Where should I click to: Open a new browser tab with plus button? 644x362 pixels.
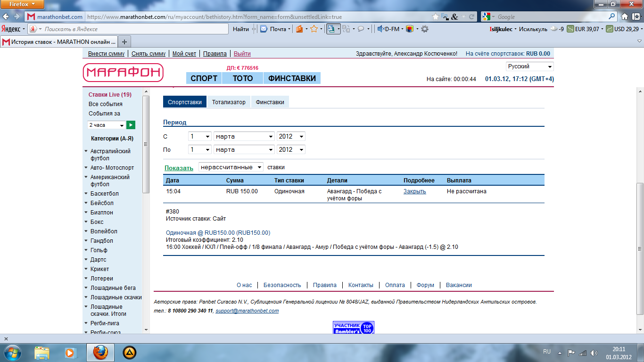click(124, 41)
